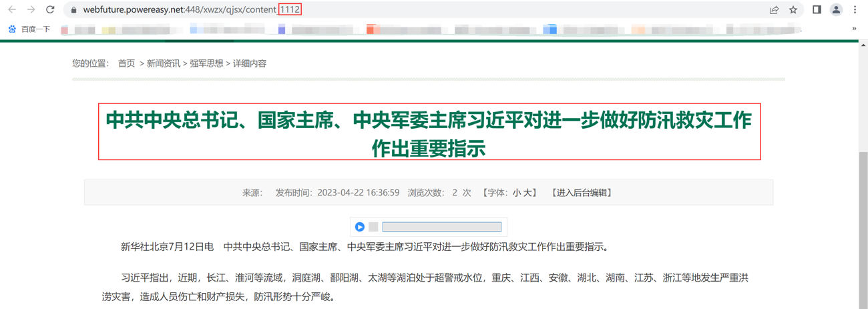Image resolution: width=868 pixels, height=309 pixels.
Task: Open the Chrome three-dot menu
Action: (x=855, y=10)
